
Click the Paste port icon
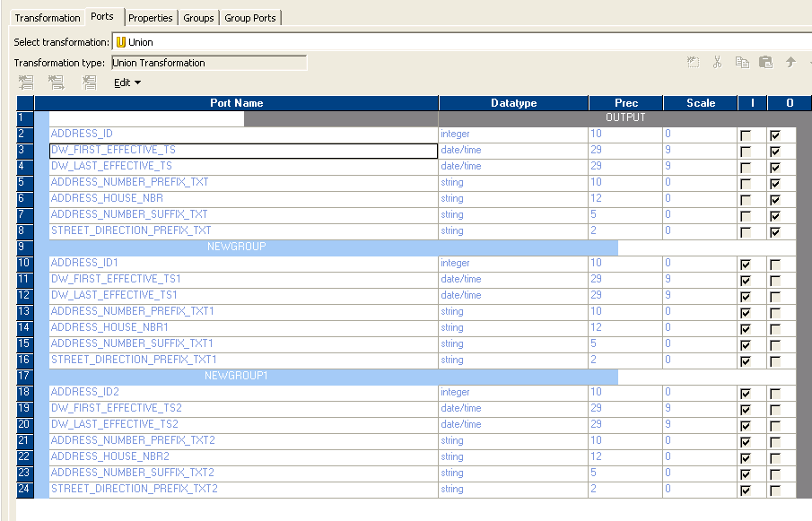pos(765,62)
